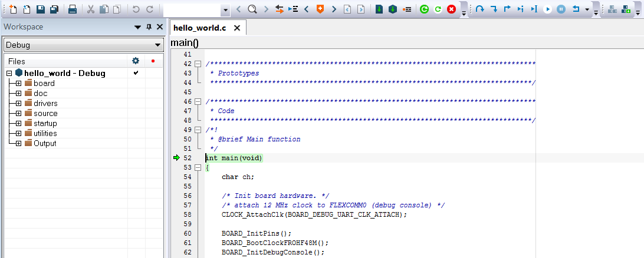Image resolution: width=644 pixels, height=258 pixels.
Task: Close the hello_world.c tab
Action: coord(237,28)
